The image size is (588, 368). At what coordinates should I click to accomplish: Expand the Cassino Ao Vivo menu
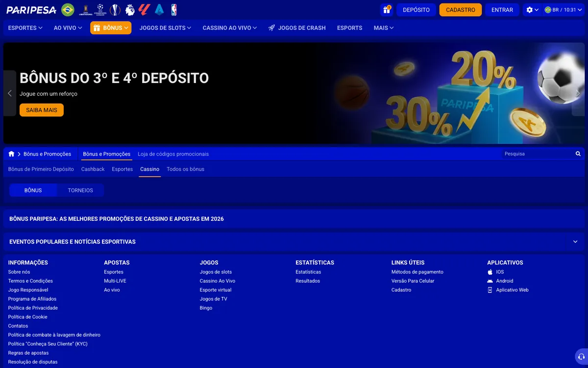(230, 28)
